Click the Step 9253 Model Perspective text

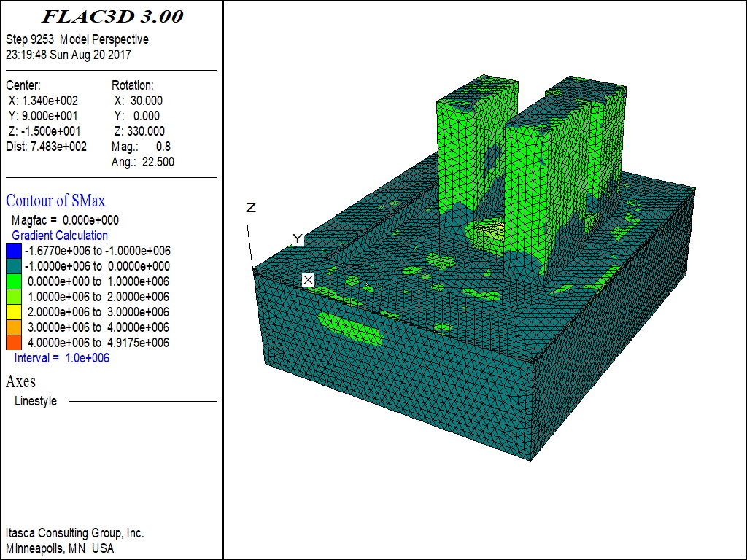click(77, 39)
